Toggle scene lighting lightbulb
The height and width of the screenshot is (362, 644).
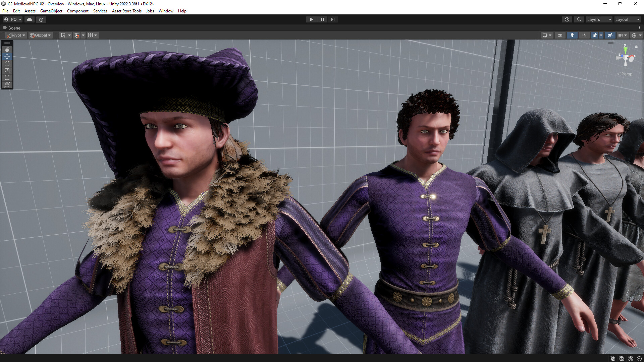572,35
